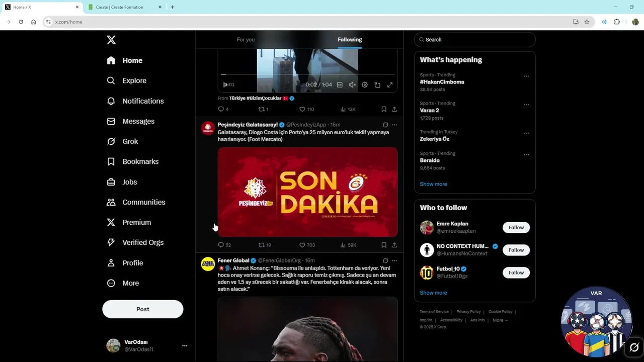Click the Post button
The width and height of the screenshot is (644, 362).
(x=143, y=309)
